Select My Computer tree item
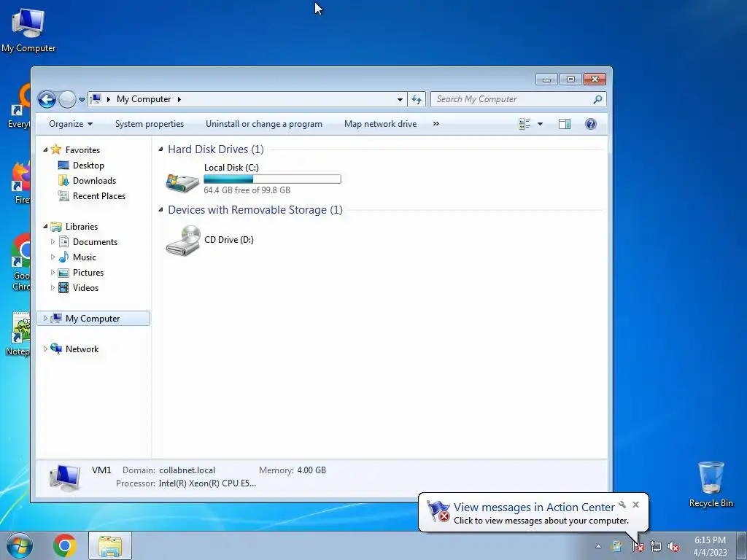The height and width of the screenshot is (560, 747). click(x=93, y=319)
